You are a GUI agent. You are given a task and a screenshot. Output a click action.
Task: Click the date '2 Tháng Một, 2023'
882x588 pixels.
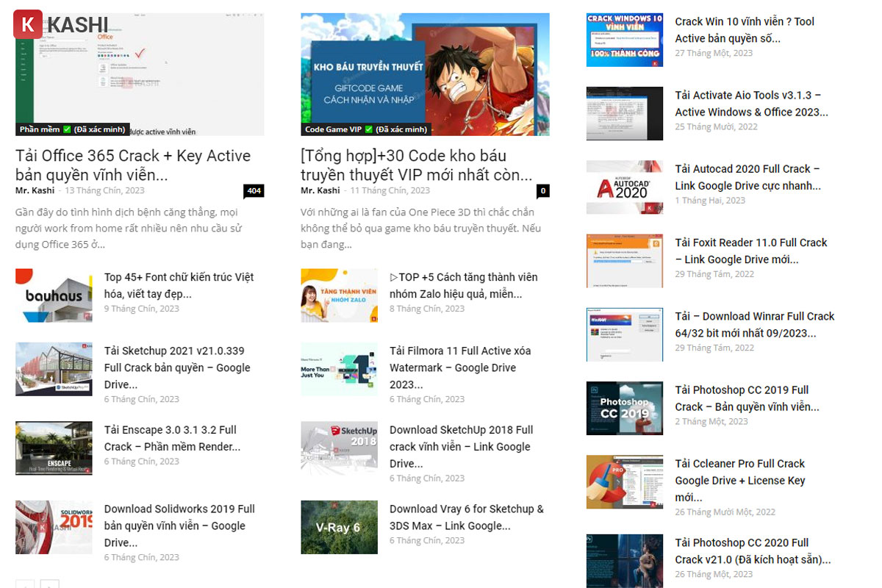pos(711,421)
